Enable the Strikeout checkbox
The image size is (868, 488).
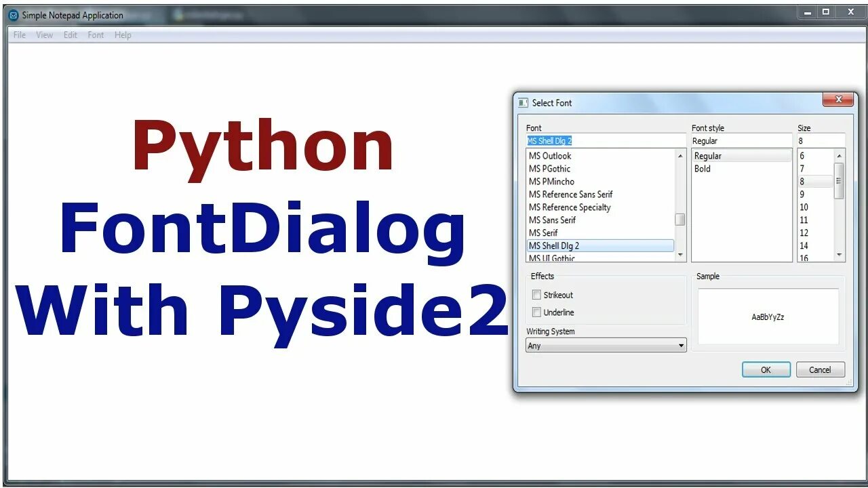click(x=536, y=295)
